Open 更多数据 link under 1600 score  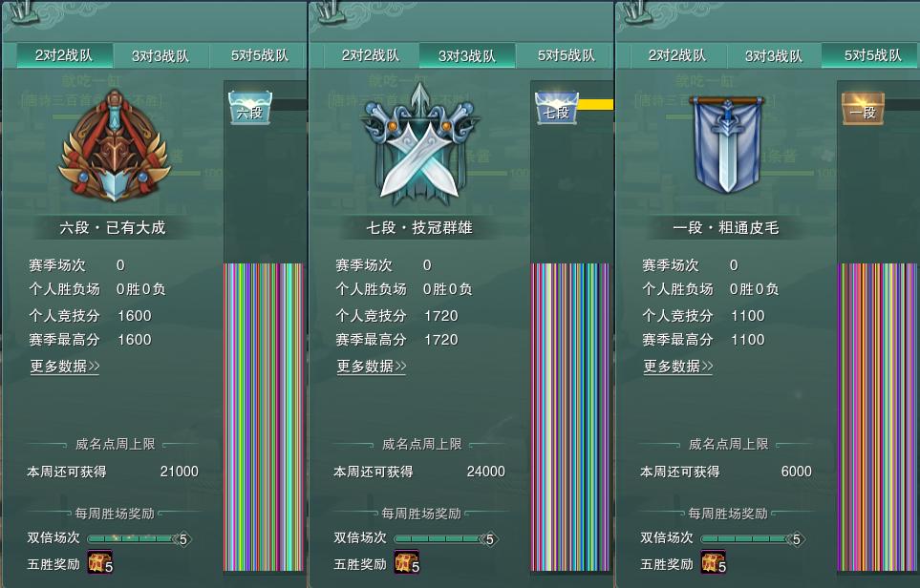pos(65,367)
